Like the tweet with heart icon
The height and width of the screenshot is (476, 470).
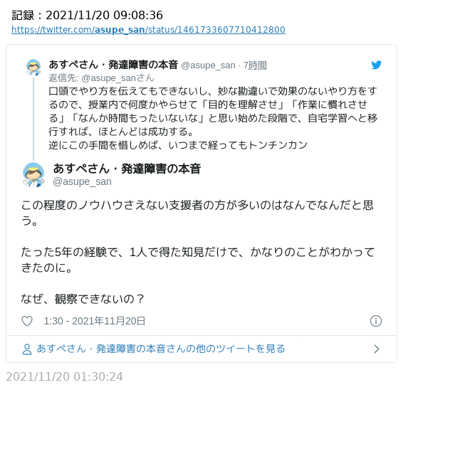pyautogui.click(x=27, y=321)
